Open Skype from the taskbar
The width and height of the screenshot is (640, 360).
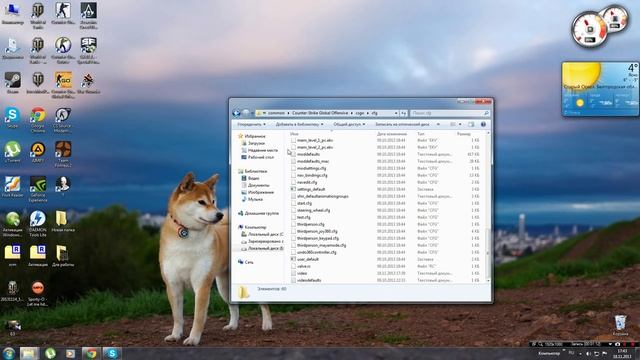[112, 353]
